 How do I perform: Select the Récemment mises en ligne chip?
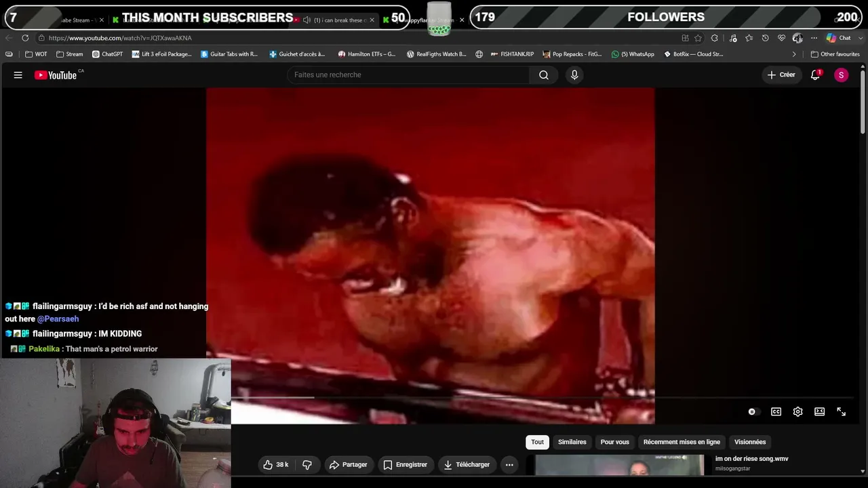pyautogui.click(x=682, y=442)
